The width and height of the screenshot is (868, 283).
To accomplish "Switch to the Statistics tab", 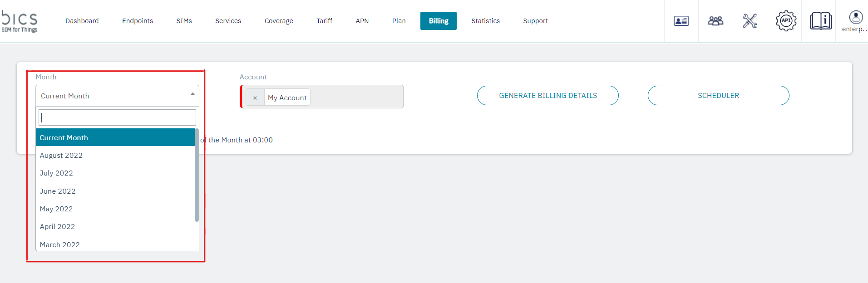I will pyautogui.click(x=485, y=21).
